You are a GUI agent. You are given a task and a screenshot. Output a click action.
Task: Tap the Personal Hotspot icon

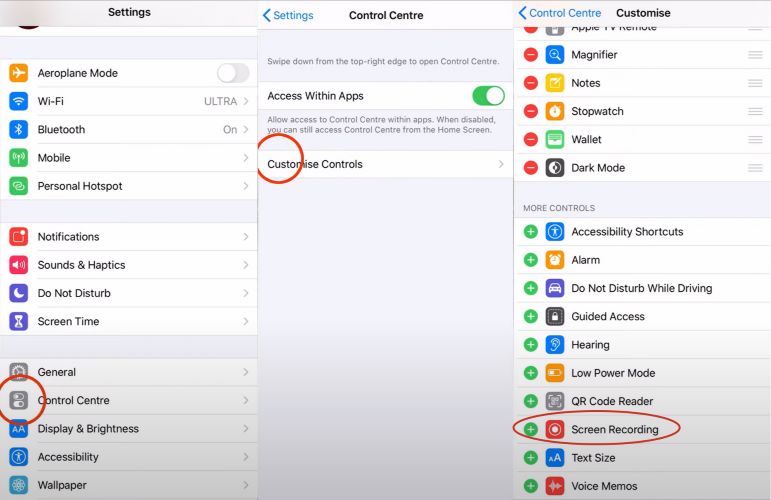tap(19, 186)
